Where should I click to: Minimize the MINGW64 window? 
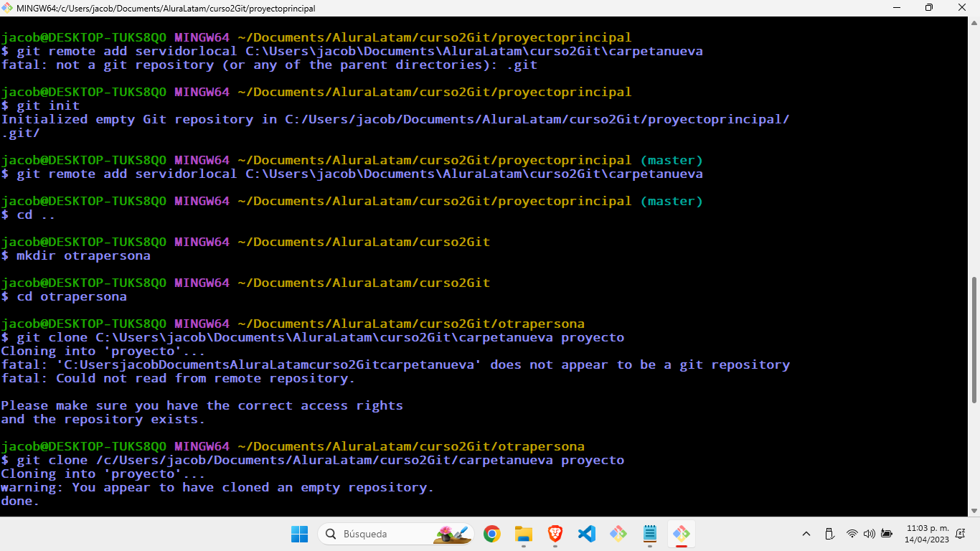tap(896, 8)
